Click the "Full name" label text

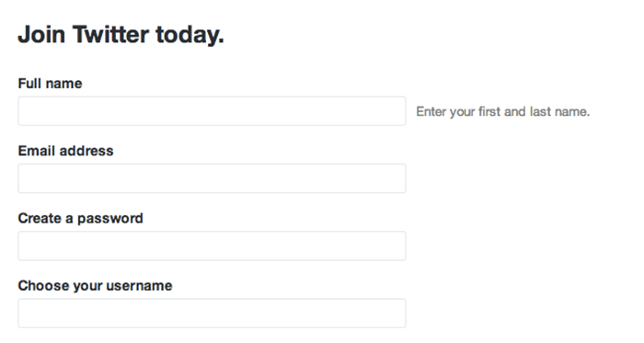pyautogui.click(x=50, y=84)
